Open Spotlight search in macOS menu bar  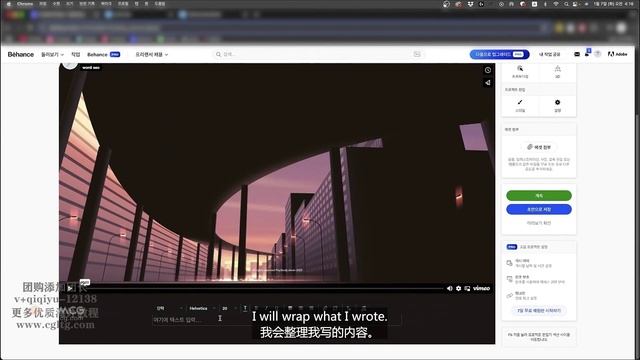566,4
